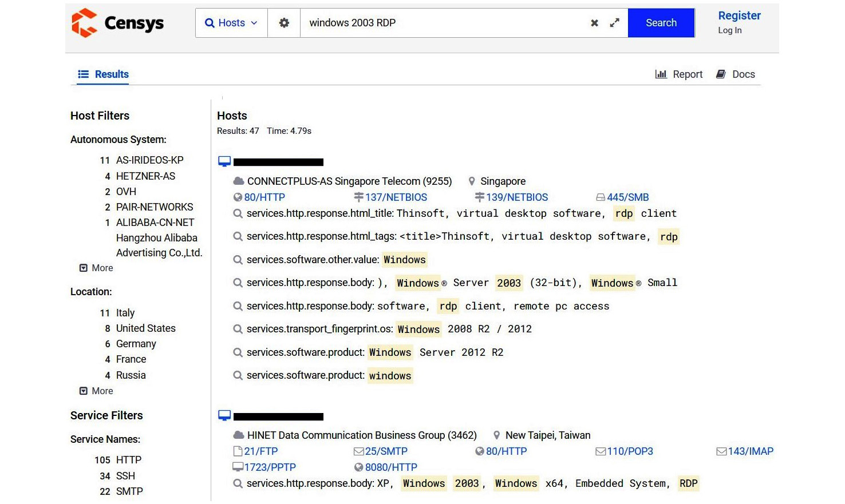Click magnifier beside lowercase windows product

(x=238, y=375)
